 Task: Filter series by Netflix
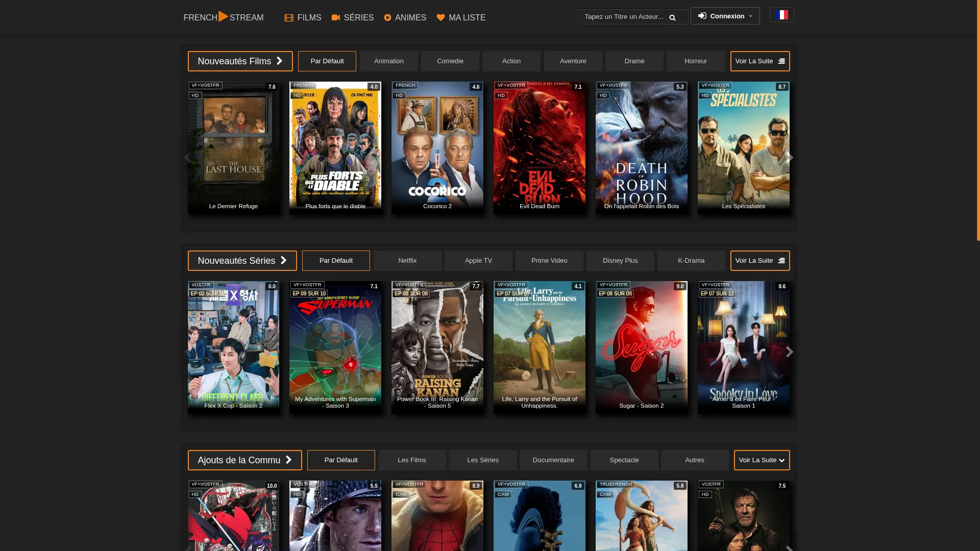click(407, 261)
